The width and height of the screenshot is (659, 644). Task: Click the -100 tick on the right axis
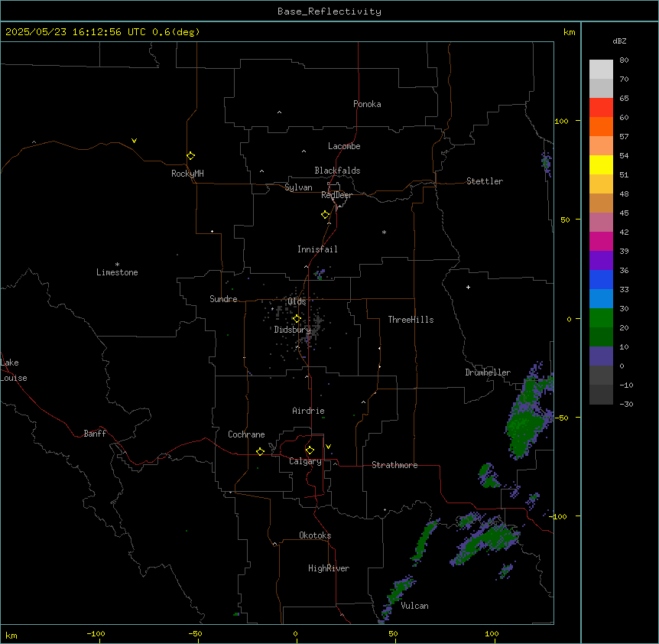[x=560, y=516]
